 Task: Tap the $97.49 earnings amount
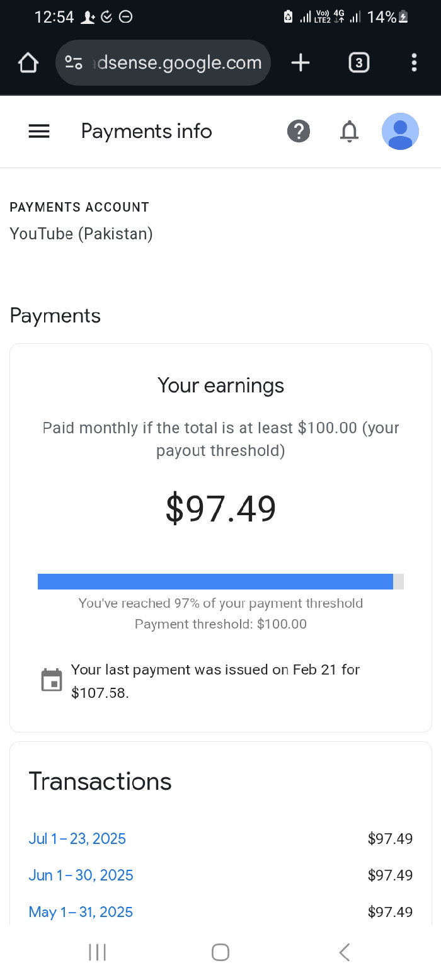click(220, 509)
